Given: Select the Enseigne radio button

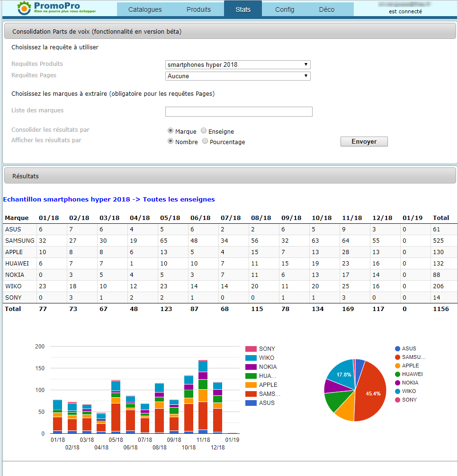Looking at the screenshot, I should [x=204, y=131].
